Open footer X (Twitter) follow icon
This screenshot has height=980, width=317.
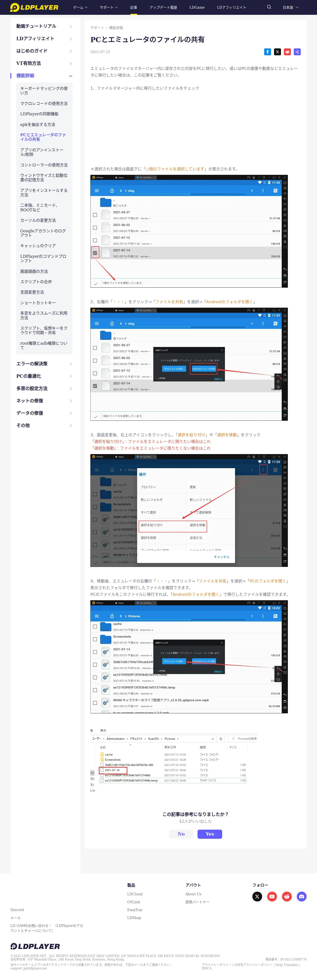257,897
